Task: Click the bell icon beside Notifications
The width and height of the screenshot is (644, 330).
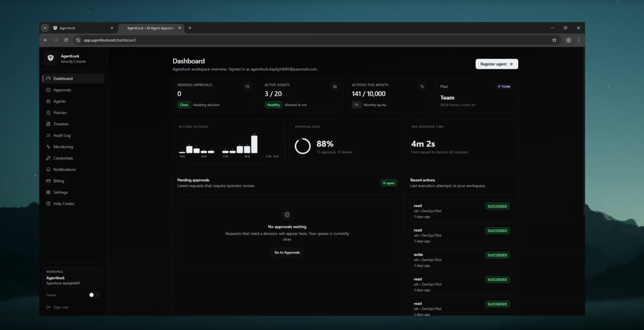Action: pyautogui.click(x=48, y=169)
